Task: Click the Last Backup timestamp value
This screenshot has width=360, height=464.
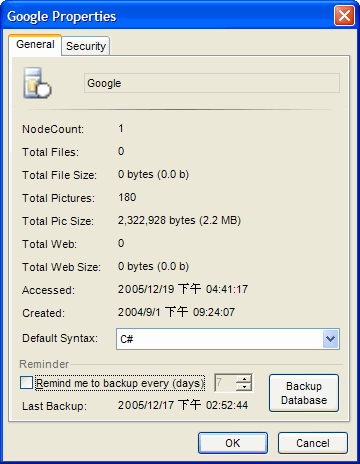Action: (x=183, y=405)
